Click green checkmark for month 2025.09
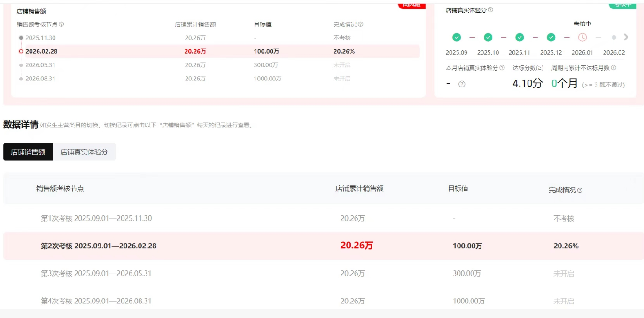Screen dimensions: 644x318 pos(457,37)
